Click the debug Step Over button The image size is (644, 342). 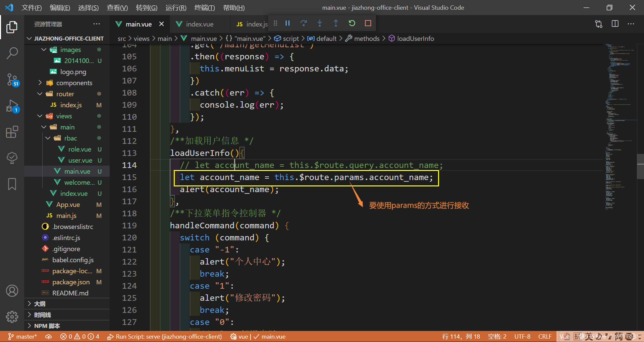point(304,23)
